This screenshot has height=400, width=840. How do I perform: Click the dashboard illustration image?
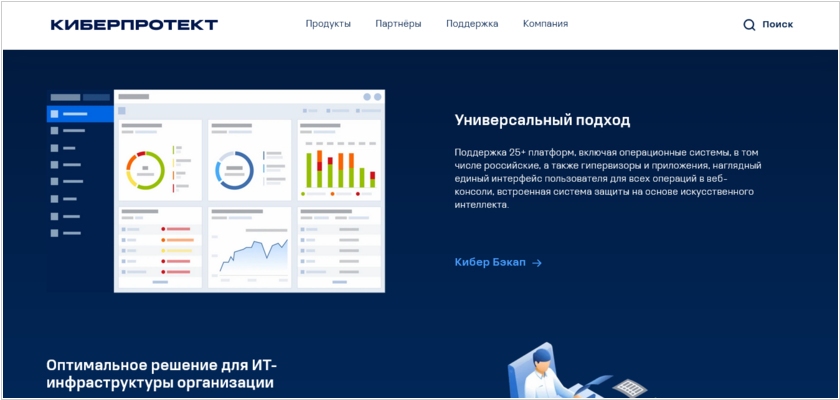pyautogui.click(x=216, y=191)
